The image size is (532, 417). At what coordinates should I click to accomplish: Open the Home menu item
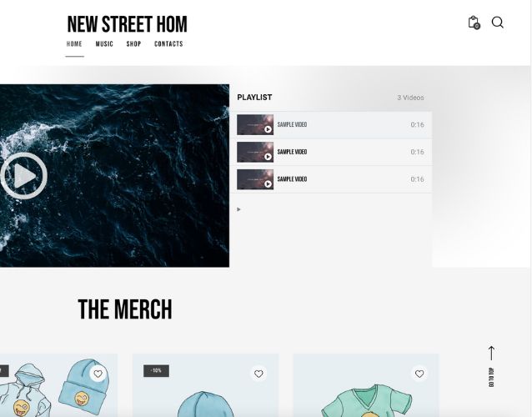(74, 44)
